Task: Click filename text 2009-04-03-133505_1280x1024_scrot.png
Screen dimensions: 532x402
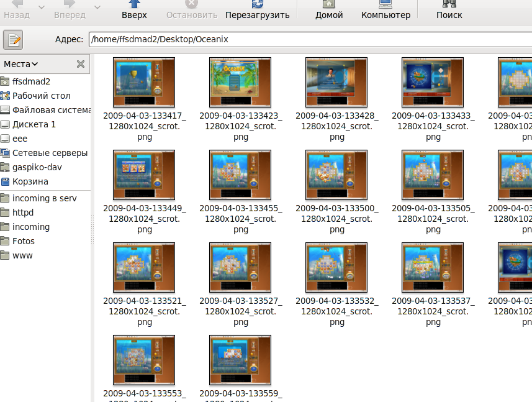Action: (x=433, y=219)
